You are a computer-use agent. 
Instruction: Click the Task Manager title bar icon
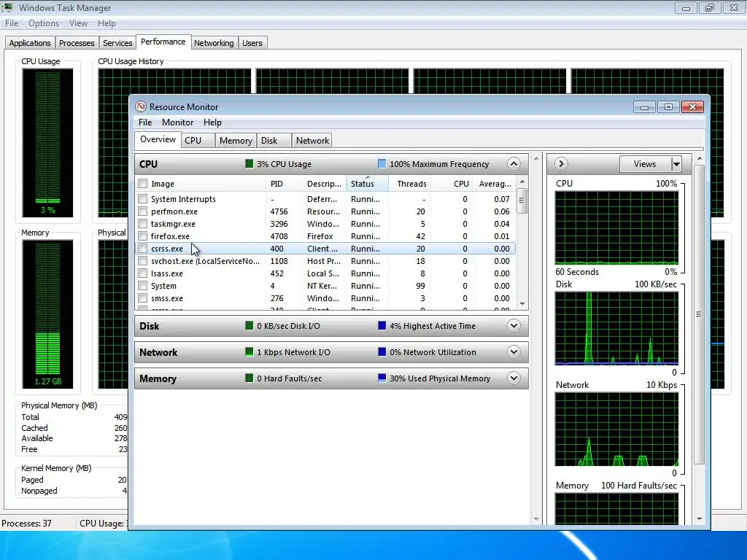[7, 7]
